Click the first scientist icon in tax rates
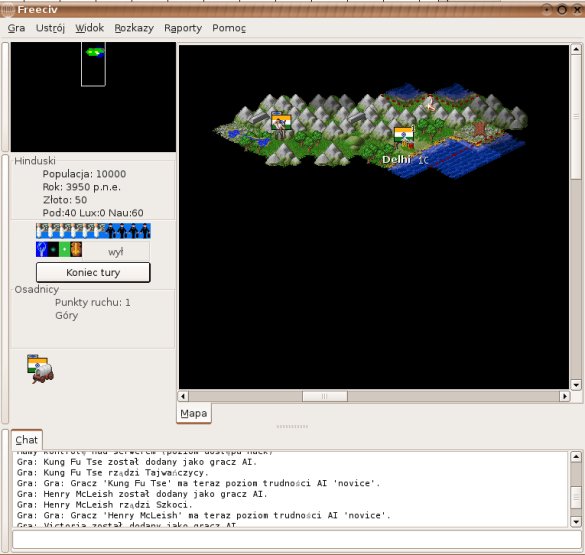585x555 pixels. 42,231
